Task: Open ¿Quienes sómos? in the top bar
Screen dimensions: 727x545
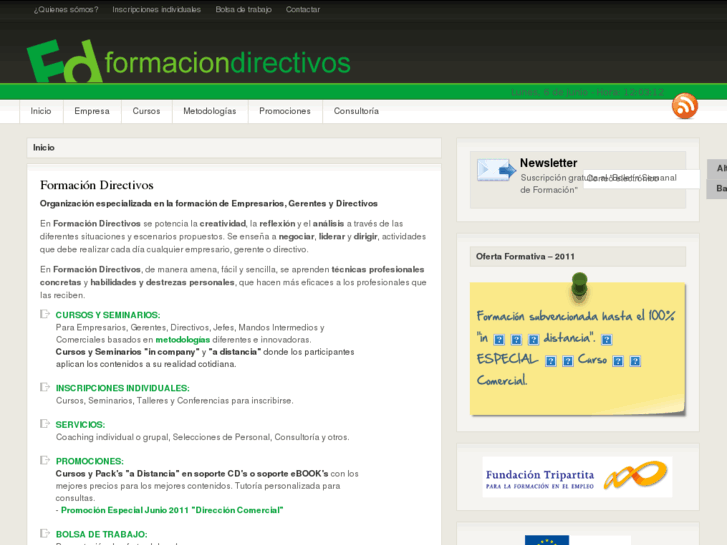Action: (x=66, y=9)
